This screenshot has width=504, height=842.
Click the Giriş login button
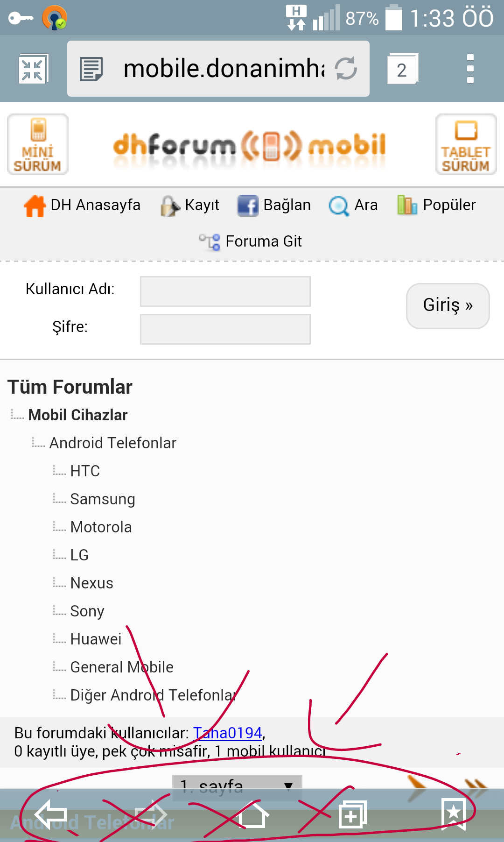pyautogui.click(x=448, y=306)
